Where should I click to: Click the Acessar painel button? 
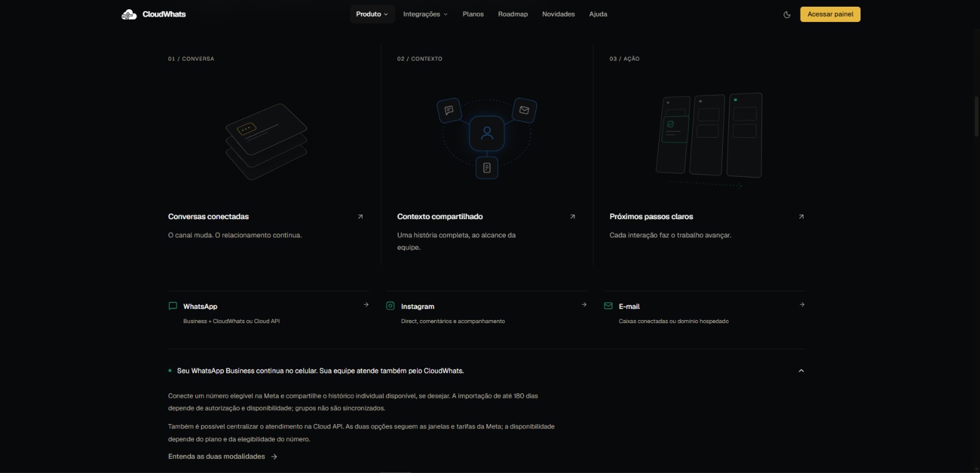pos(830,14)
